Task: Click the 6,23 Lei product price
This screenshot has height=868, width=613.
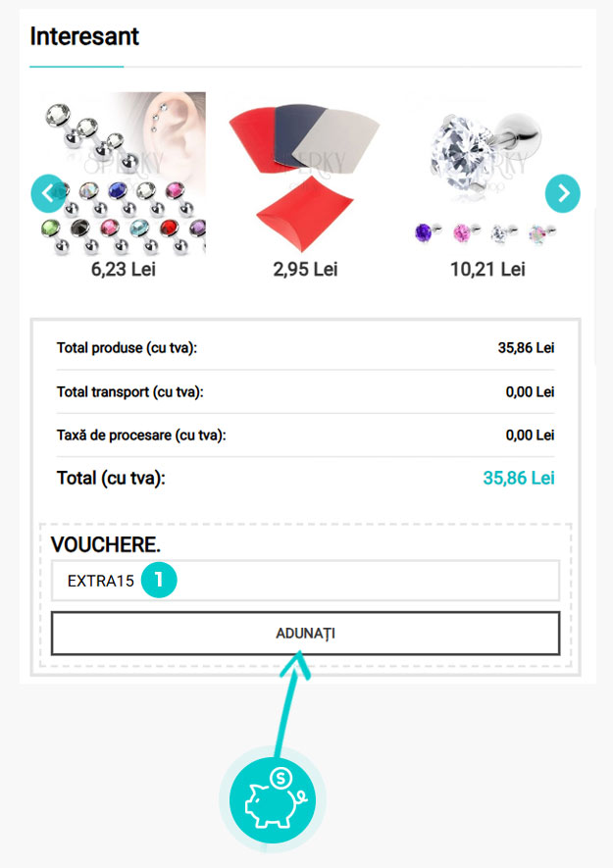Action: 124,269
